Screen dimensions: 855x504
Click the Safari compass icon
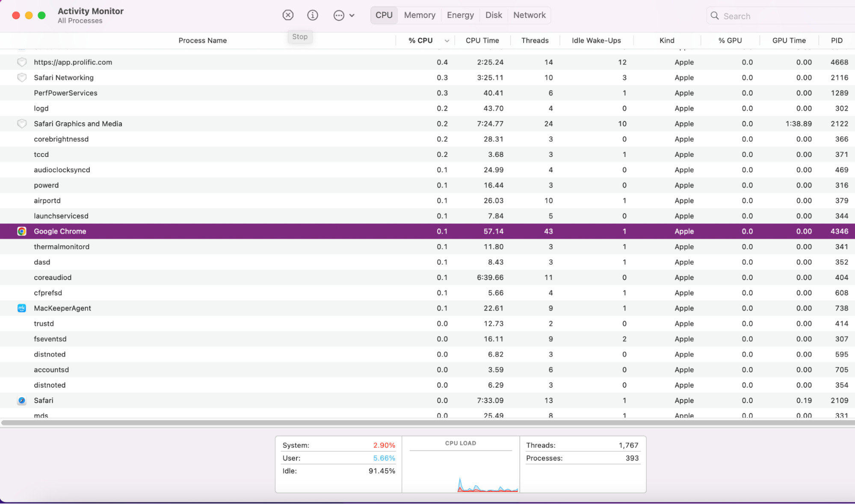pos(22,401)
